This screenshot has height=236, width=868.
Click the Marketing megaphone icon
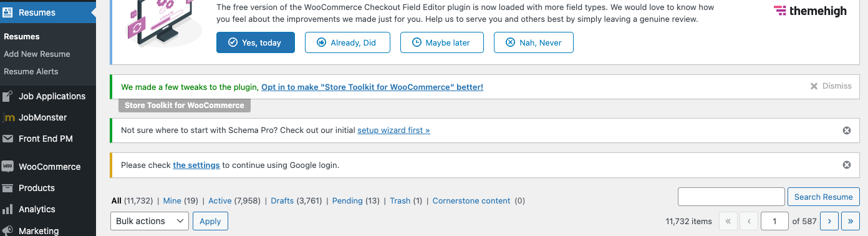pyautogui.click(x=7, y=230)
